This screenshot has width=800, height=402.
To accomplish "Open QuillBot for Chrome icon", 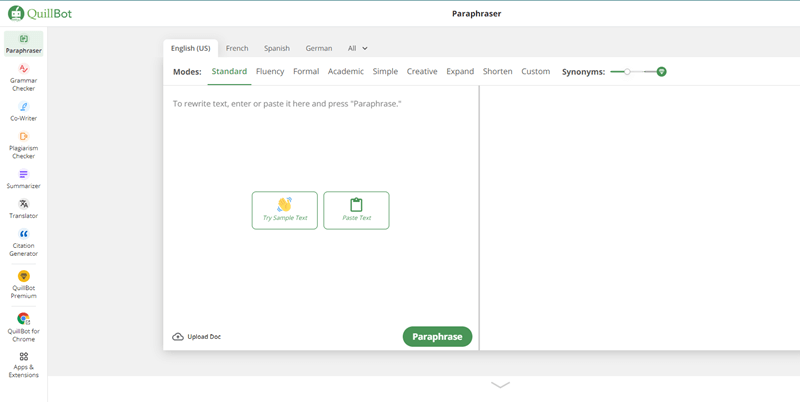I will tap(23, 319).
